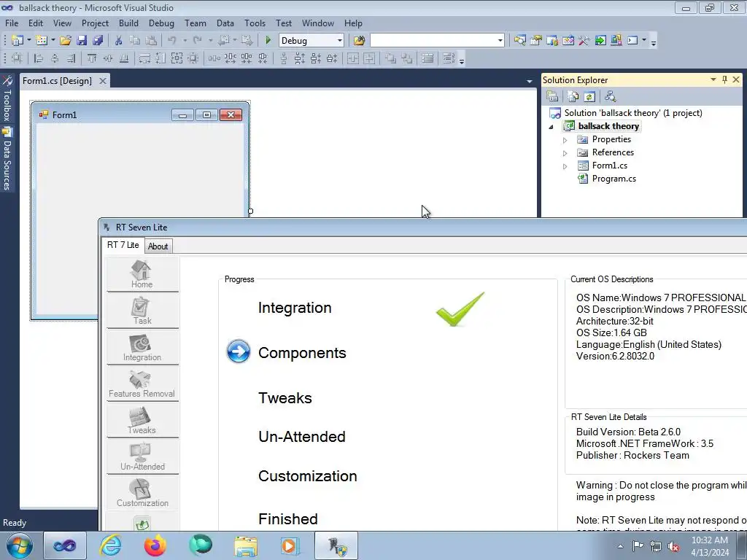Switch to the About tab in RT Seven Lite

click(x=158, y=246)
